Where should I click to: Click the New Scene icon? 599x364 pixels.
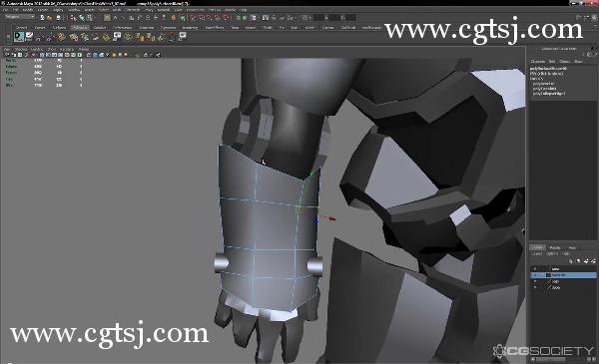(x=42, y=18)
